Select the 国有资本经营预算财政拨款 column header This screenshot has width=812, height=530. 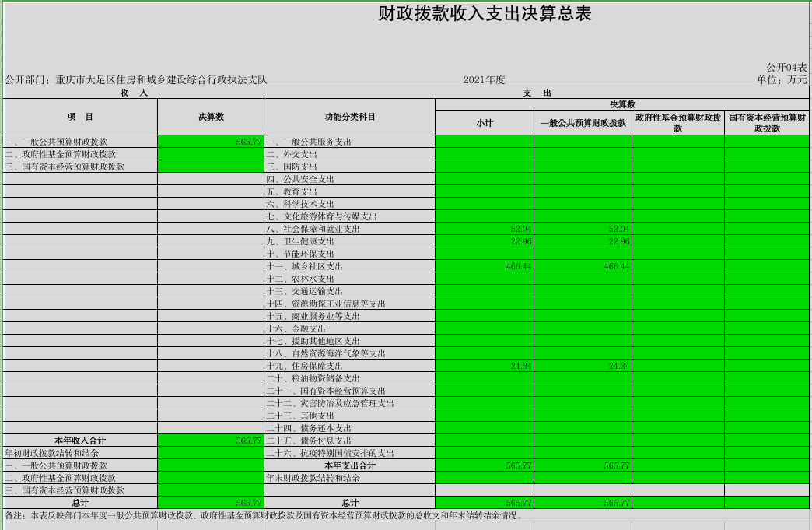click(767, 123)
